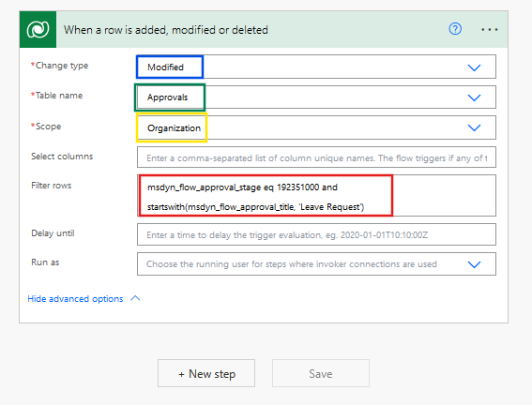This screenshot has width=532, height=405.
Task: Click the Run as field label
Action: [45, 262]
